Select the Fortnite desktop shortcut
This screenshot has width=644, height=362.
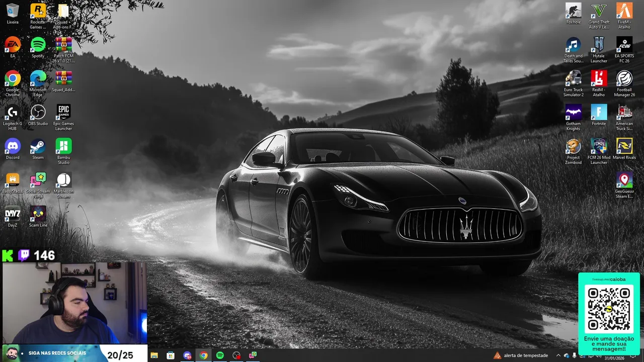click(x=599, y=115)
